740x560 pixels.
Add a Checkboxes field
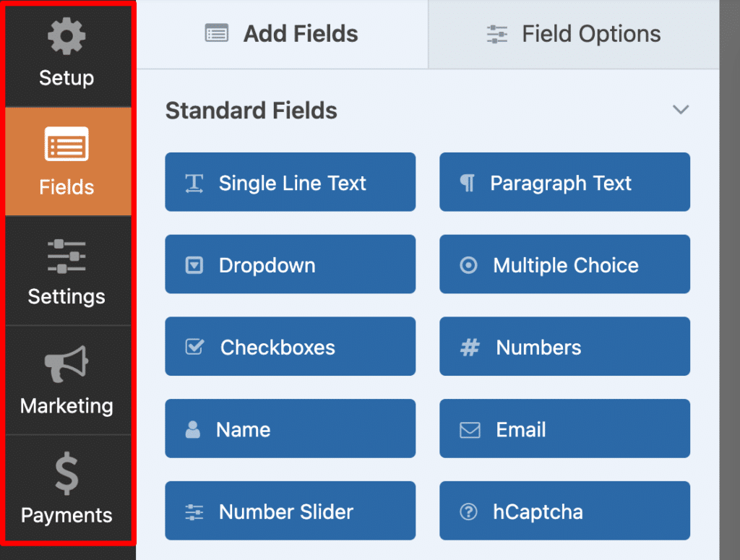290,347
